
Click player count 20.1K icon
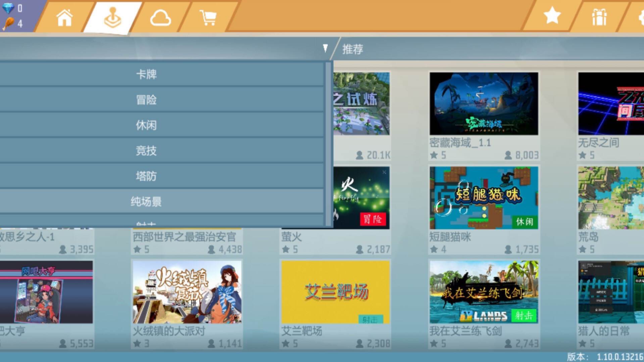[x=359, y=155]
